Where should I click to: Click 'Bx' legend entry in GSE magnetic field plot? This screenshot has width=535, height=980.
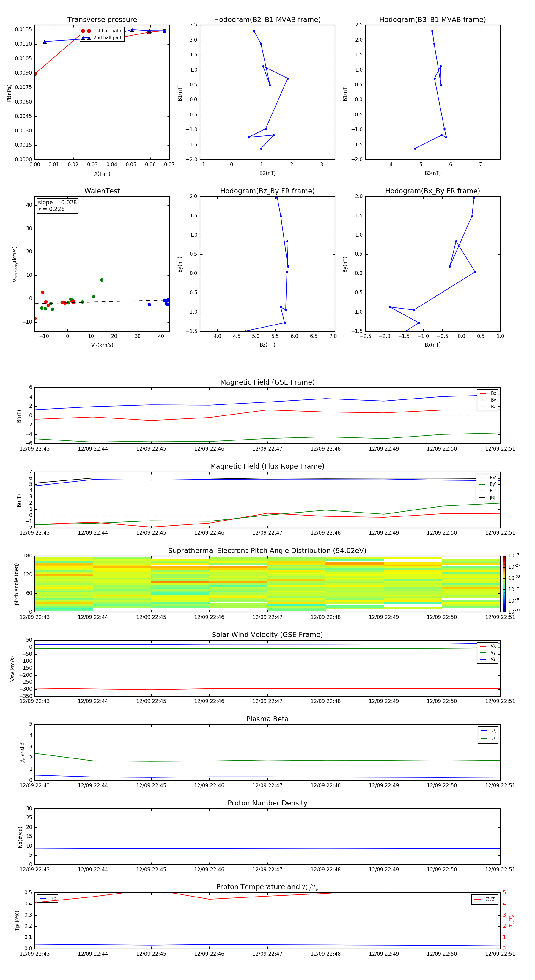pyautogui.click(x=488, y=393)
